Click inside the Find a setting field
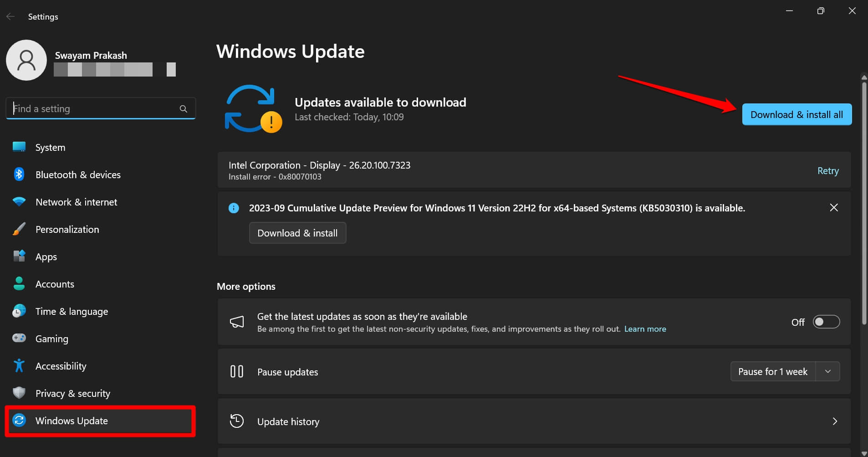The width and height of the screenshot is (868, 457). [x=82, y=108]
